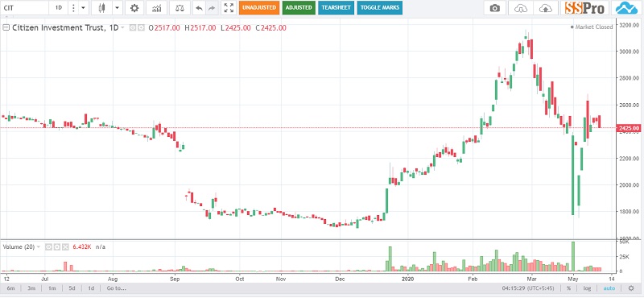Expand the interval dropdown arrow
Viewport: 644px width, 298px height.
84,8
